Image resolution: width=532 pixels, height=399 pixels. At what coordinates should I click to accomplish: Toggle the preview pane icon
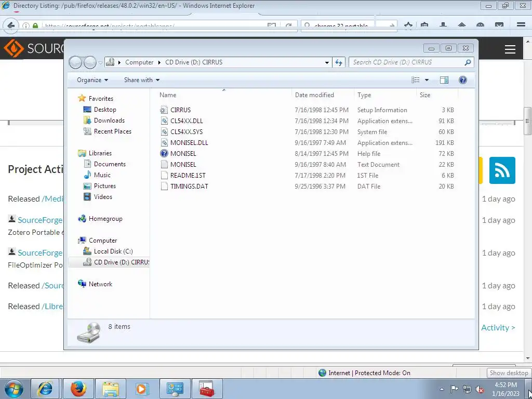coord(444,79)
